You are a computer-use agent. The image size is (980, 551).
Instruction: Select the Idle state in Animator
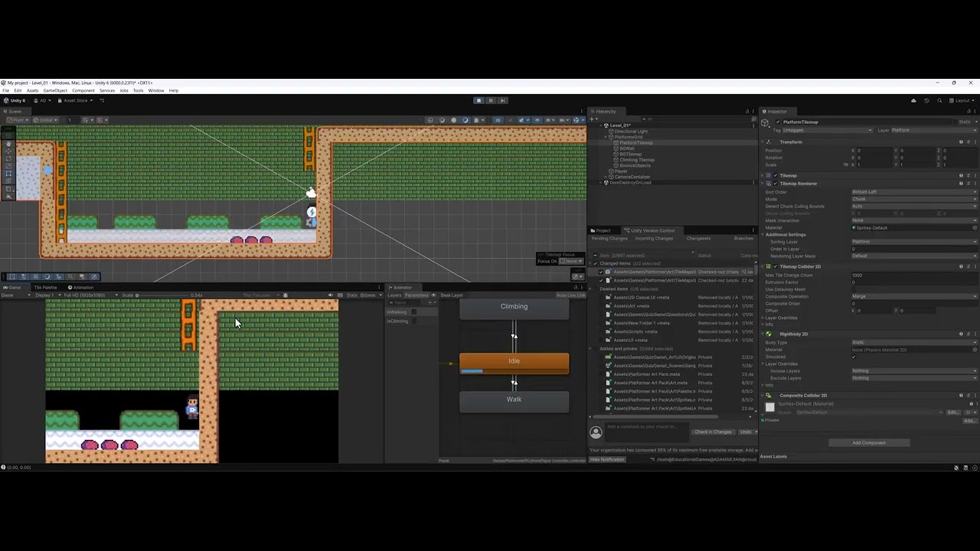[514, 363]
